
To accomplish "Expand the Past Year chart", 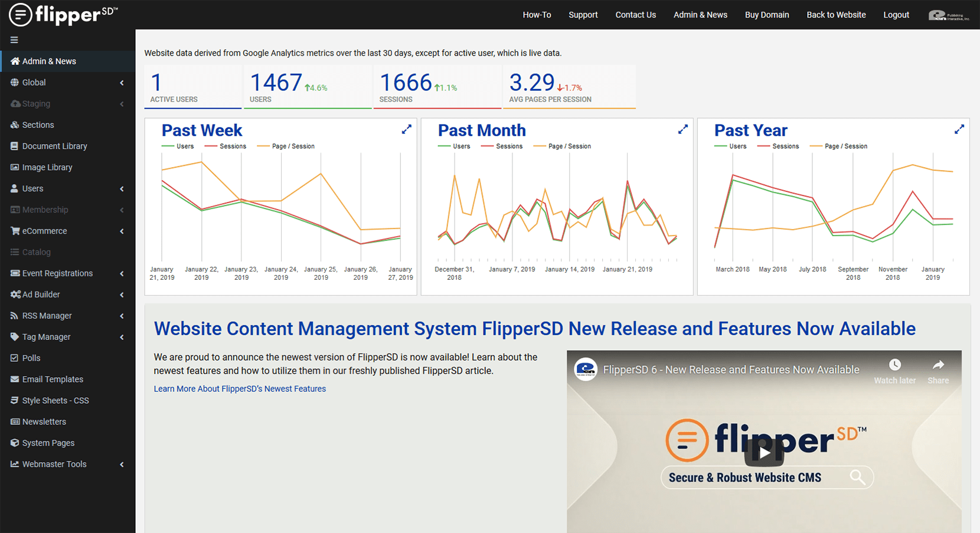I will pos(959,129).
